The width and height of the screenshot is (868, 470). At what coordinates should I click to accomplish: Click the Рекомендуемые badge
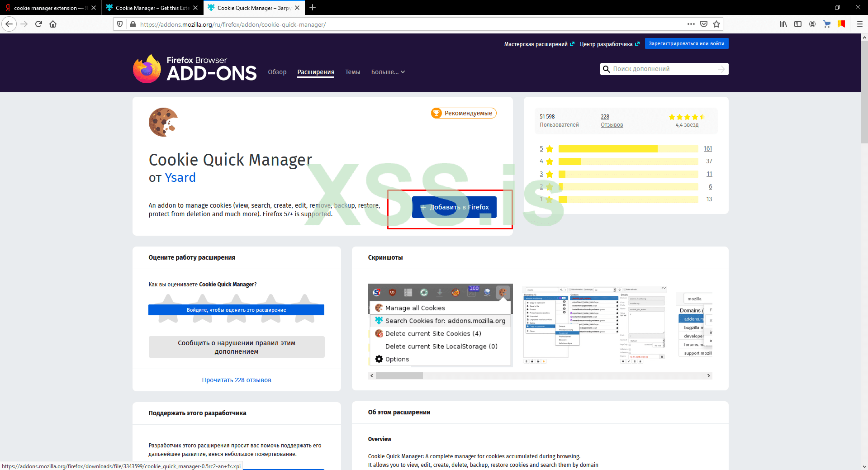(464, 113)
